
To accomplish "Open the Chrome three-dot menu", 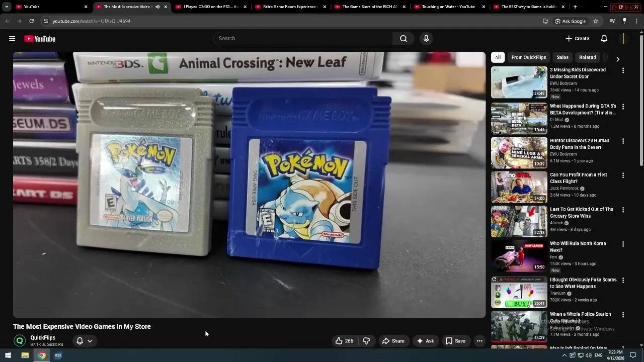I will click(636, 21).
